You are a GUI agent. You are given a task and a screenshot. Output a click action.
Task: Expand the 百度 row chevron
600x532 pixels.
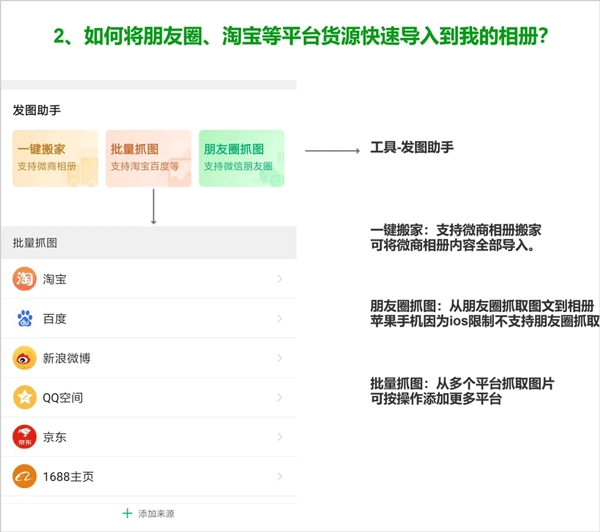(280, 318)
